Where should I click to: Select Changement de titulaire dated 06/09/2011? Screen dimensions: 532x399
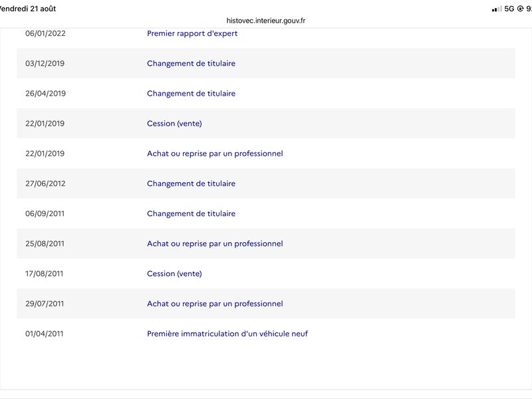tap(191, 213)
